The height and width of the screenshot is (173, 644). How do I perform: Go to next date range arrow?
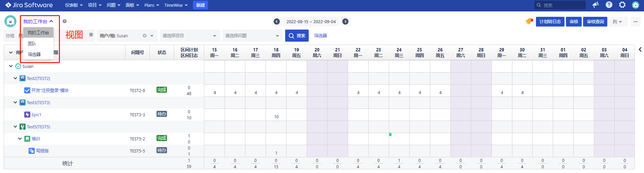[x=345, y=21]
